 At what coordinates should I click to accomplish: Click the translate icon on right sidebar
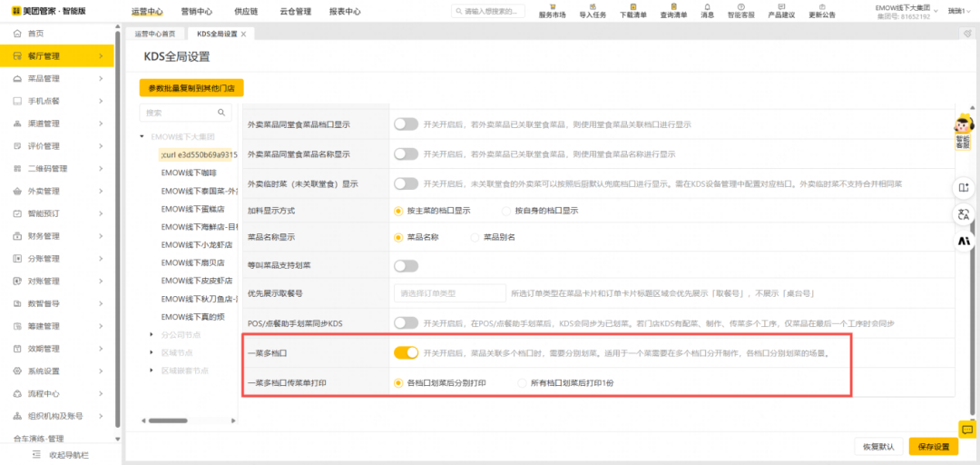[x=964, y=214]
